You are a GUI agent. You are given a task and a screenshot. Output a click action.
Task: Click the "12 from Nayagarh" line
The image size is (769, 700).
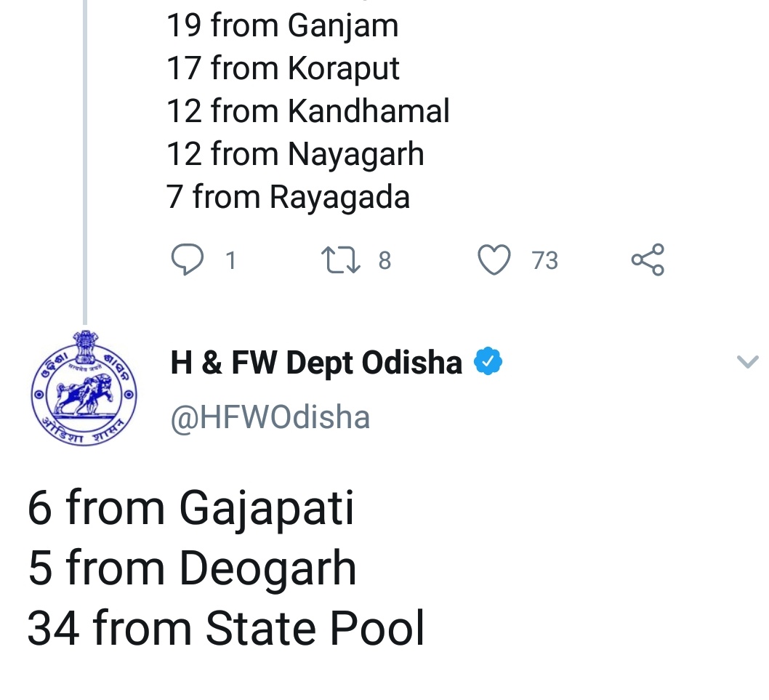[x=295, y=154]
